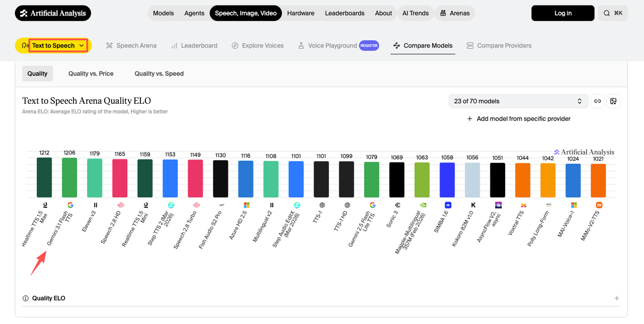Click the Google logo above Gemini 3.1 Flash TTS
Viewport: 644px width, 324px height.
click(x=70, y=205)
